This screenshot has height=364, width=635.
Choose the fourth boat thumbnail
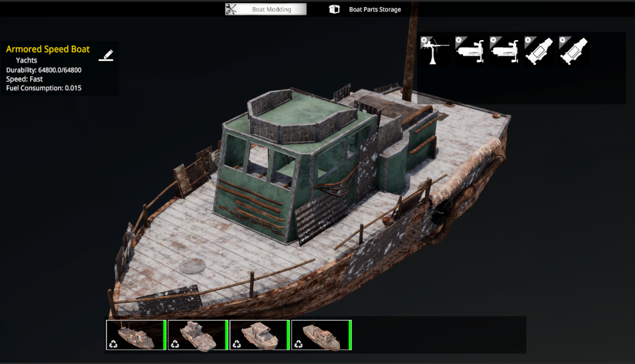[x=321, y=335]
